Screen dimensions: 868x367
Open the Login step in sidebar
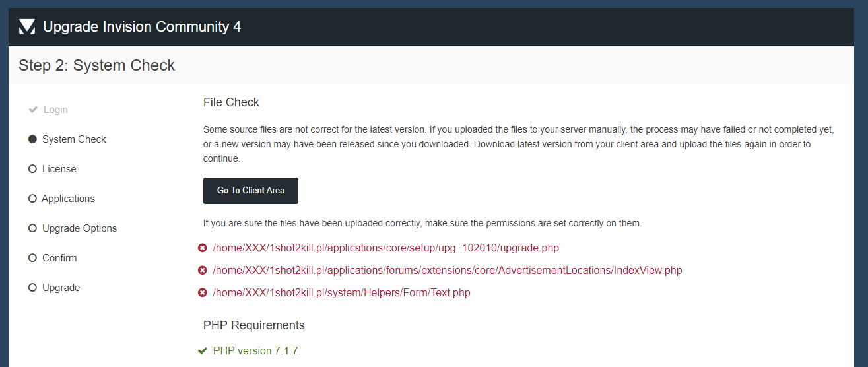(55, 110)
